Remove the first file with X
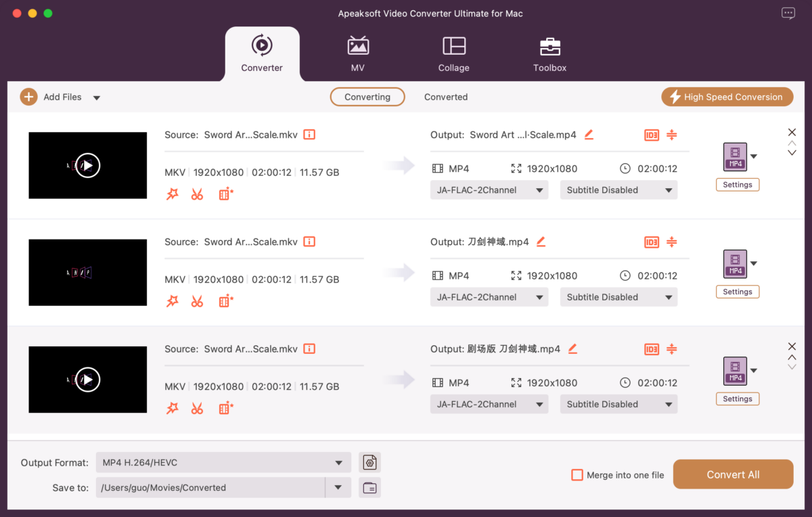Image resolution: width=812 pixels, height=517 pixels. coord(792,132)
